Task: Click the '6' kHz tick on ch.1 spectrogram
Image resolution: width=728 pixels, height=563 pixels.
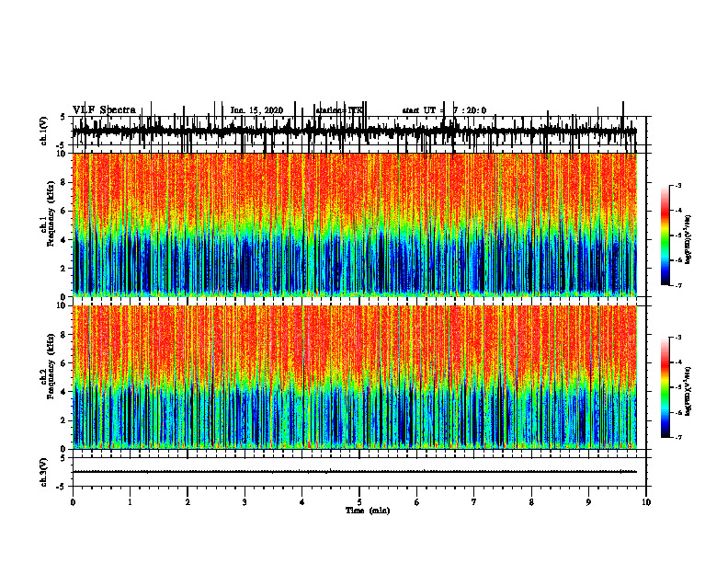Action: (64, 212)
